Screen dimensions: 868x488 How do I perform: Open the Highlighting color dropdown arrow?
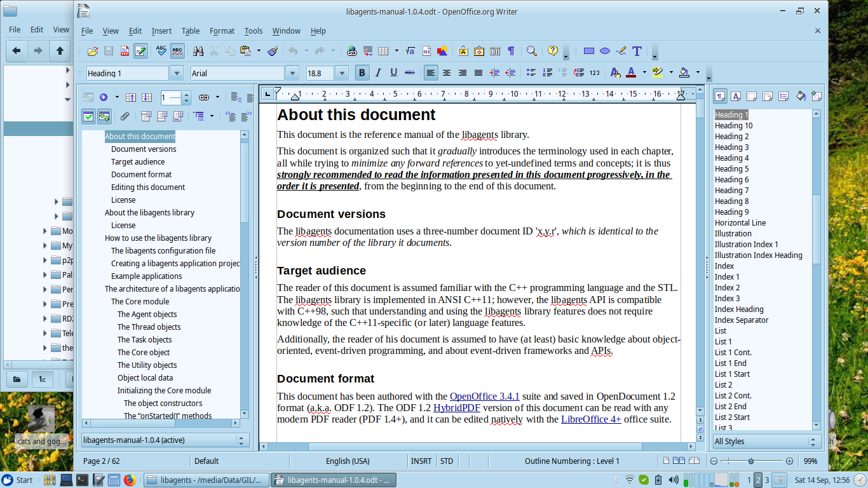(x=670, y=73)
